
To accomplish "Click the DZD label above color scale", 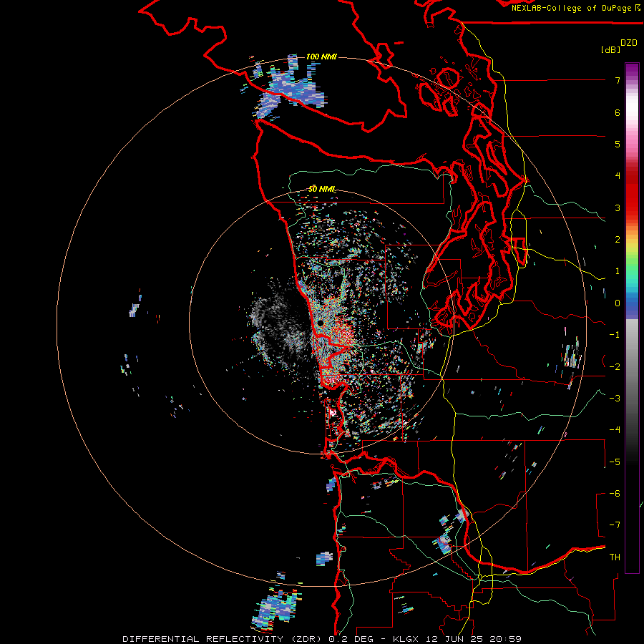I will [629, 43].
